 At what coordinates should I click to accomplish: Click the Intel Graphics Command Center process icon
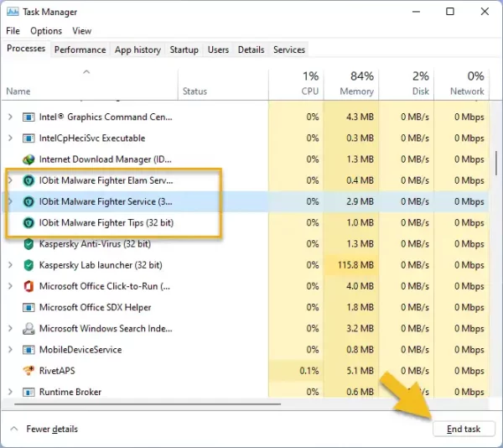tap(29, 117)
